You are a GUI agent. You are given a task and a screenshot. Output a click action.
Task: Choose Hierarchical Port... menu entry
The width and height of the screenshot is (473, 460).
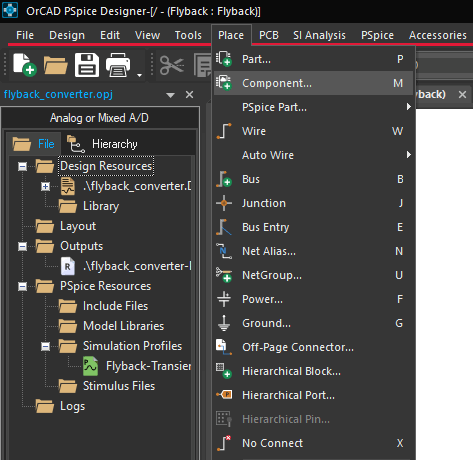coord(313,395)
